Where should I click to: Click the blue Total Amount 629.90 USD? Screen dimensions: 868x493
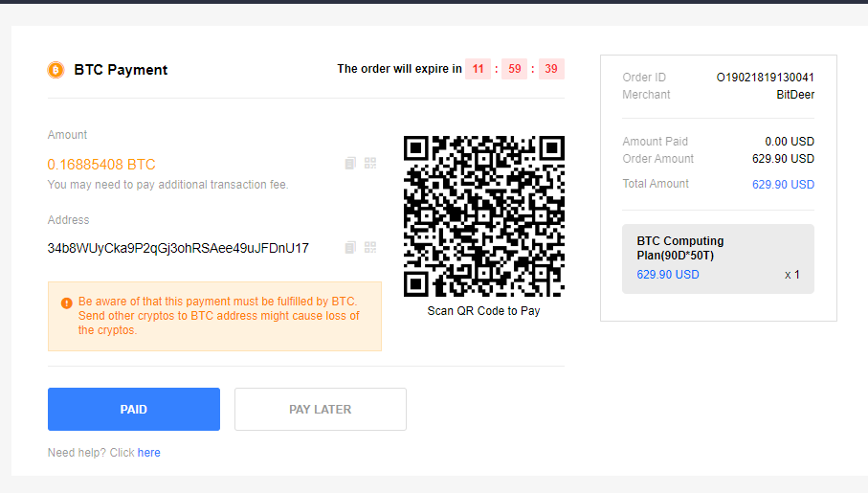tap(783, 185)
